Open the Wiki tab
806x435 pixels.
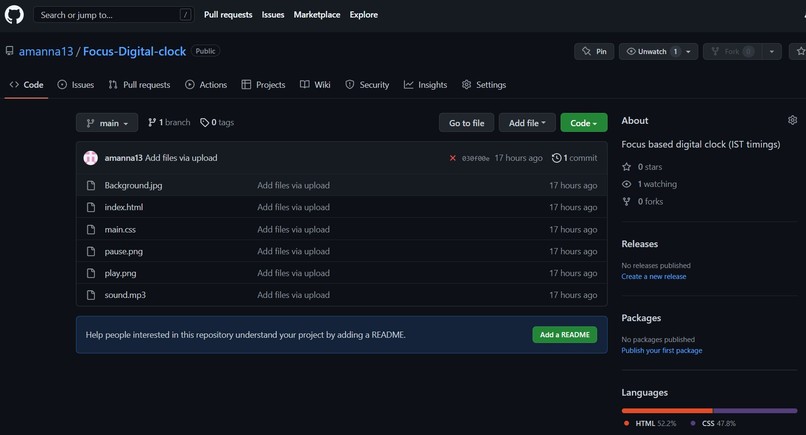(x=315, y=85)
